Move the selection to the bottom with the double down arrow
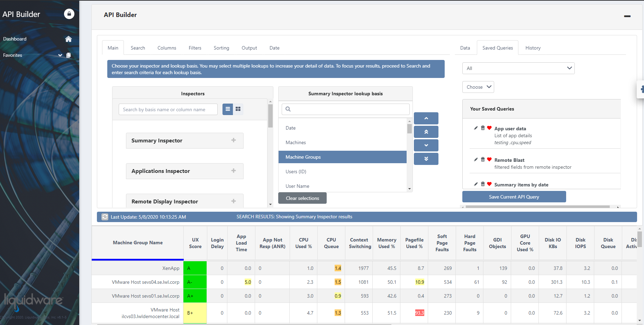 pyautogui.click(x=426, y=159)
